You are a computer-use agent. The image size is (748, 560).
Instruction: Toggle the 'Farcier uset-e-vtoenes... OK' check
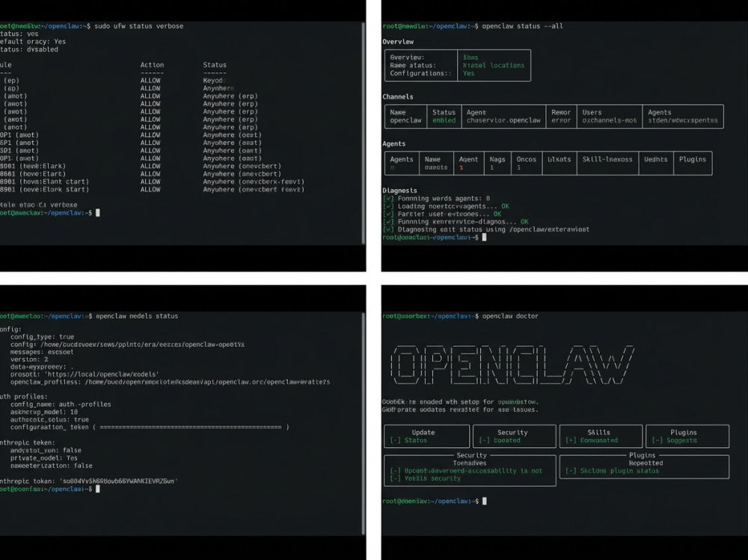tap(388, 214)
